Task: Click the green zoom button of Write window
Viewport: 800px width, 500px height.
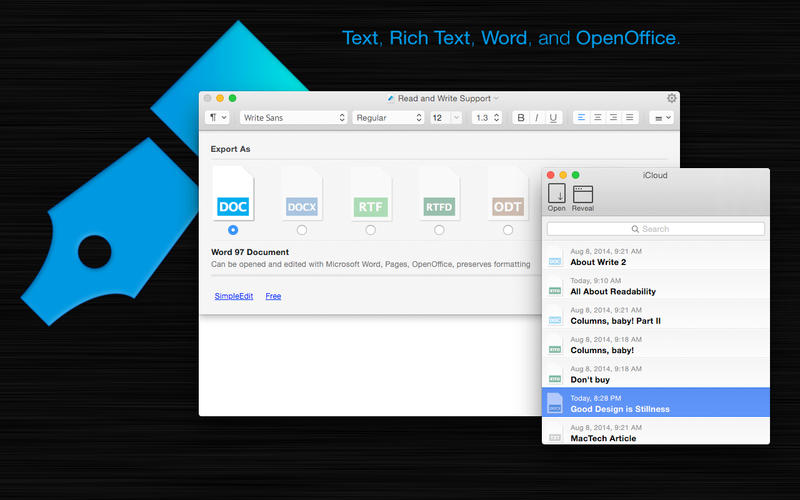Action: 233,98
